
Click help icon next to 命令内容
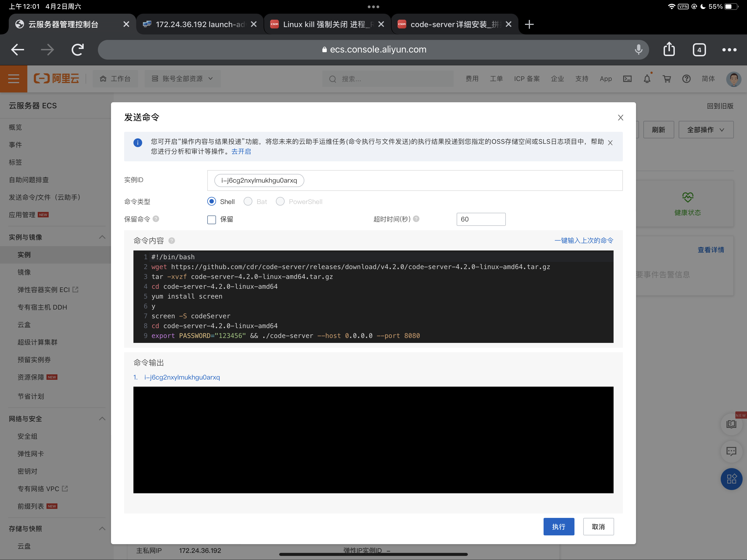[x=171, y=240]
